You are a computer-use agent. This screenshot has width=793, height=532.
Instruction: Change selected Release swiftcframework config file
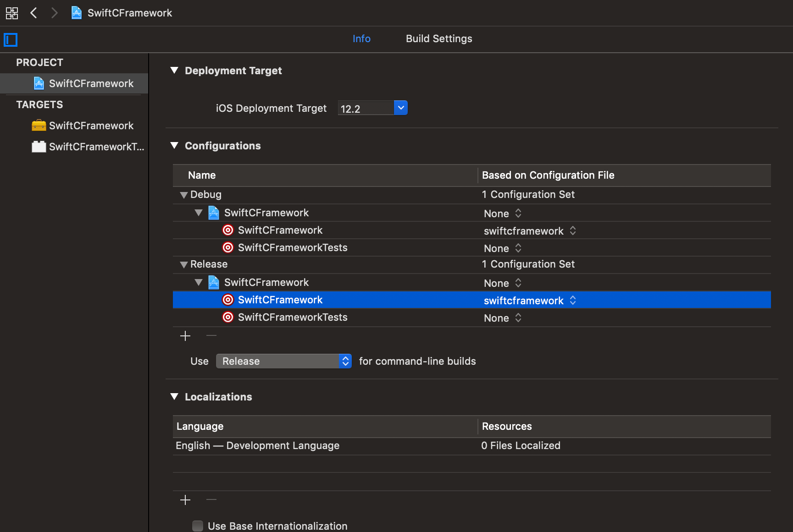[530, 301]
